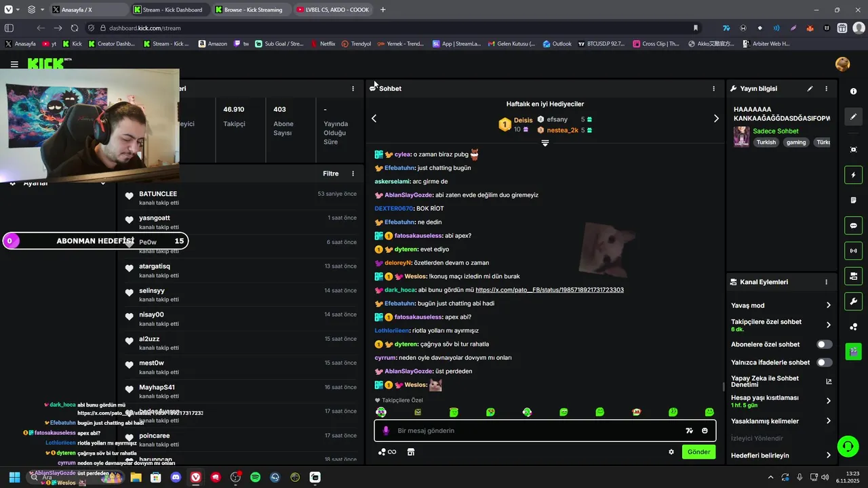Viewport: 868px width, 488px height.
Task: Open the profile avatar menu
Action: pos(842,64)
